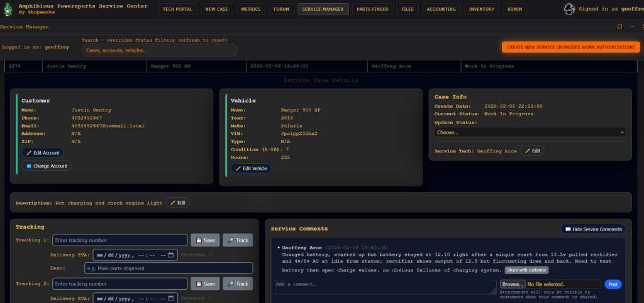
Task: Click the cases, accounts, vehicles search field
Action: point(160,50)
